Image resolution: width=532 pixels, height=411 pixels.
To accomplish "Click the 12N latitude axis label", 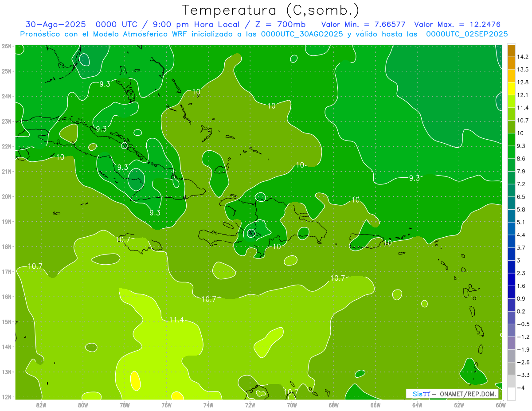I will pos(6,397).
